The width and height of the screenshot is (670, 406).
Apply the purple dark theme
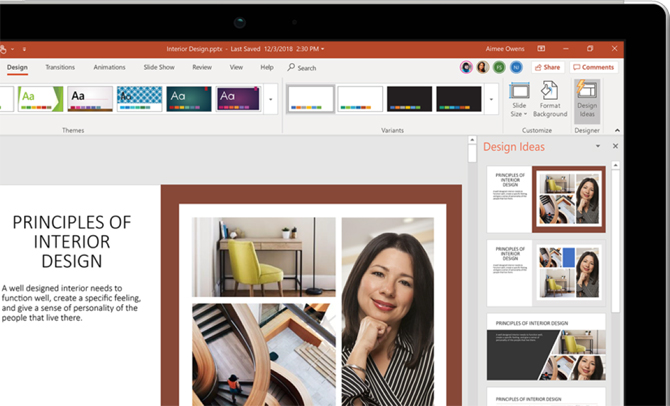(238, 98)
